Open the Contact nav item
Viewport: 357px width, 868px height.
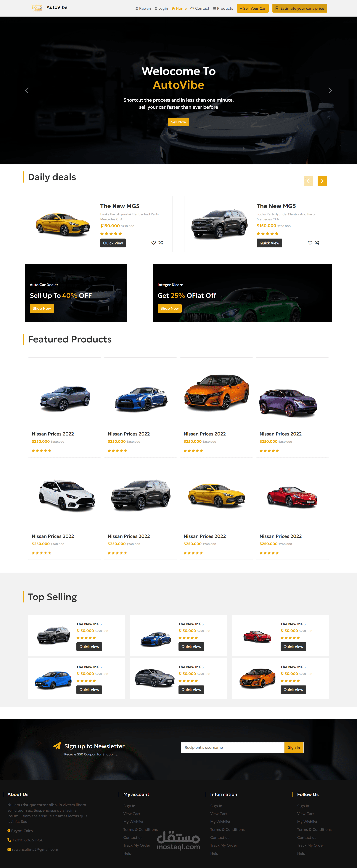tap(200, 8)
